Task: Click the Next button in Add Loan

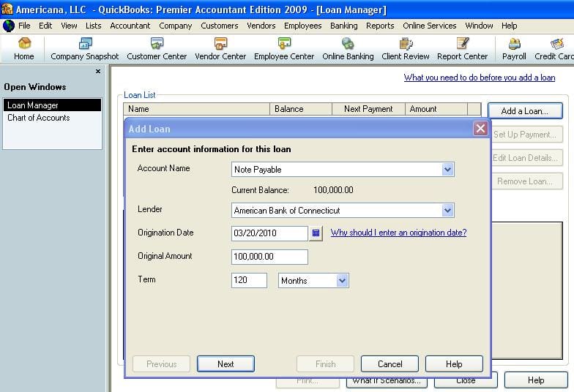Action: click(x=225, y=364)
